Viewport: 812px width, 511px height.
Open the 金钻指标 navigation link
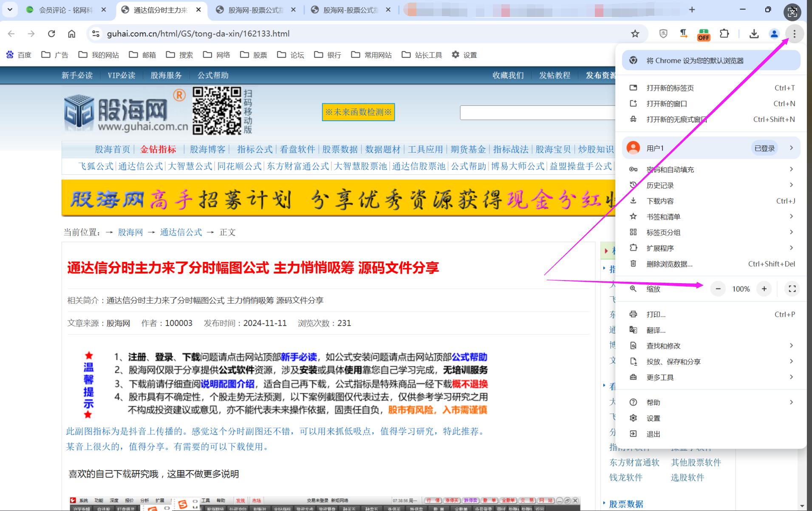(158, 149)
